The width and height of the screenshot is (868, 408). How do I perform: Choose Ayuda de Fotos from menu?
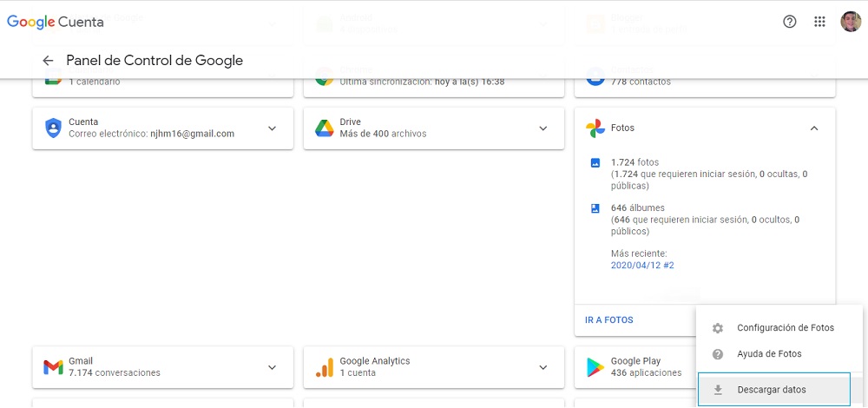(769, 354)
